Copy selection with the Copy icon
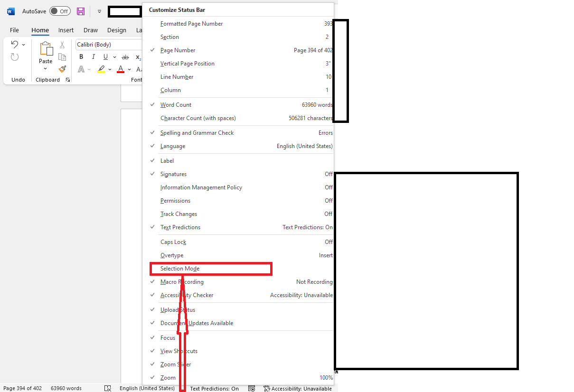 point(62,57)
